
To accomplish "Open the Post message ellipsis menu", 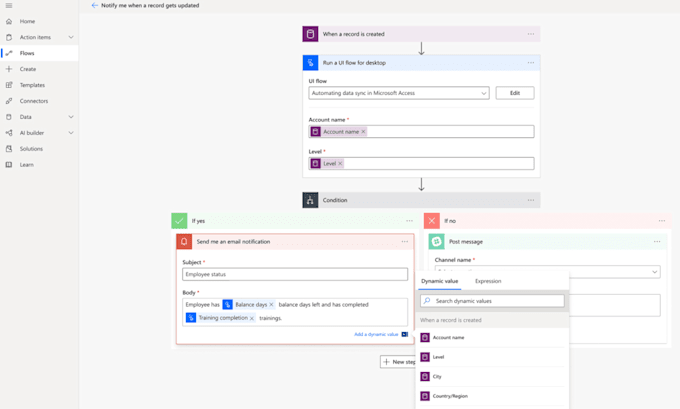I will [x=657, y=242].
